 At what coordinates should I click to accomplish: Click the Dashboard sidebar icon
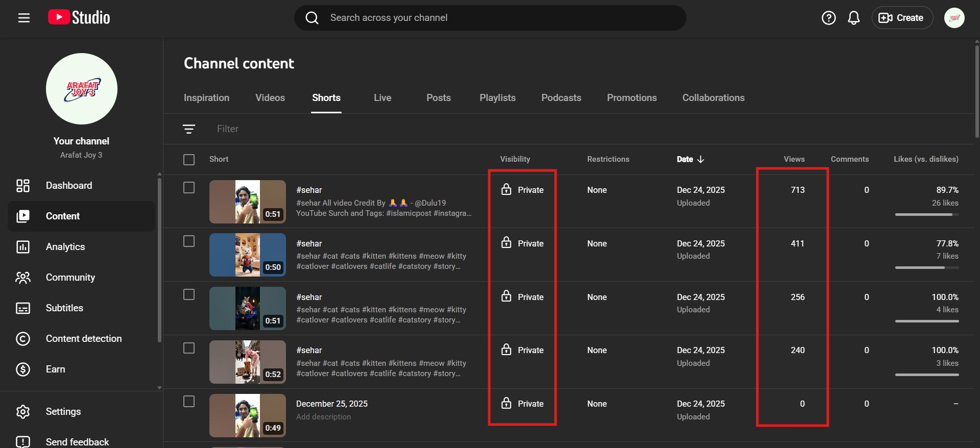23,186
